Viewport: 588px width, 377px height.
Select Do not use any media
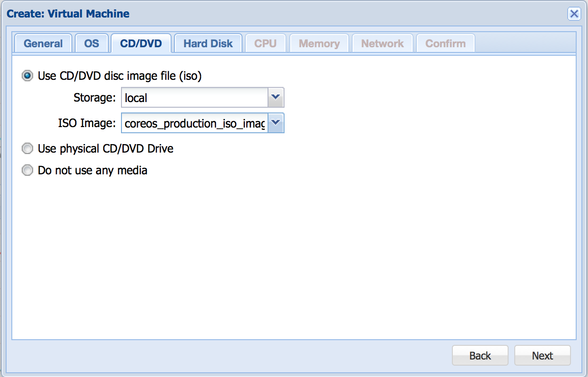(28, 170)
